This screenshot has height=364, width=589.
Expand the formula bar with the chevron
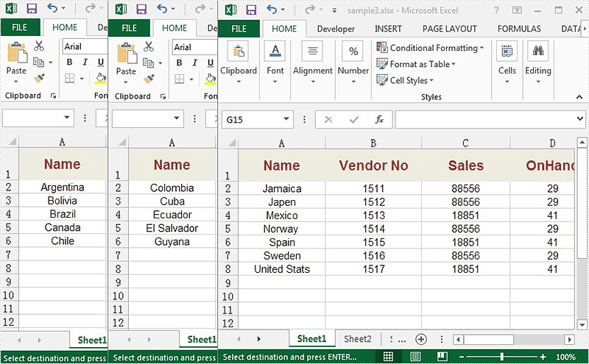point(580,119)
